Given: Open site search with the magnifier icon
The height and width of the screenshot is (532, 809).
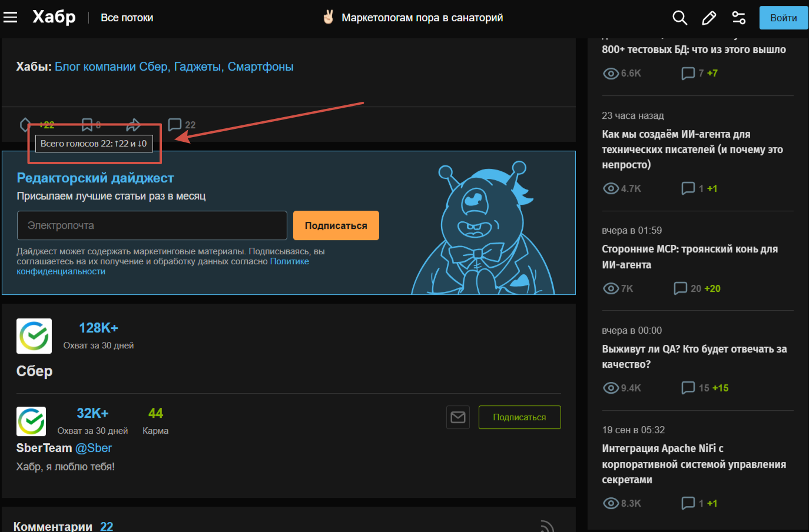Looking at the screenshot, I should (x=679, y=18).
